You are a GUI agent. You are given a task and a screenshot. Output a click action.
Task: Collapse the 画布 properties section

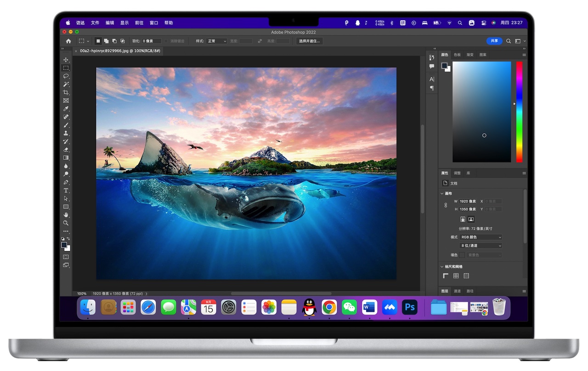click(x=442, y=193)
